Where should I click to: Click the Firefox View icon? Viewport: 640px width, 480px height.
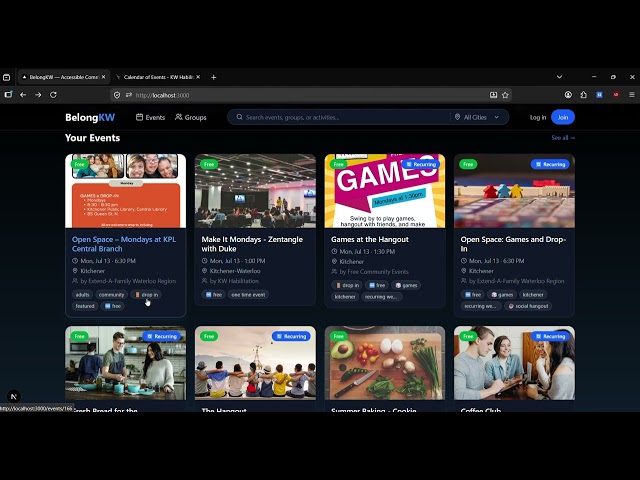7,77
